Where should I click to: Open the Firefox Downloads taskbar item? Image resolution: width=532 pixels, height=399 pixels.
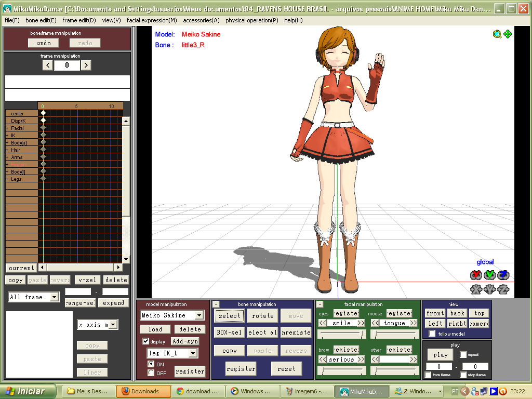(143, 391)
